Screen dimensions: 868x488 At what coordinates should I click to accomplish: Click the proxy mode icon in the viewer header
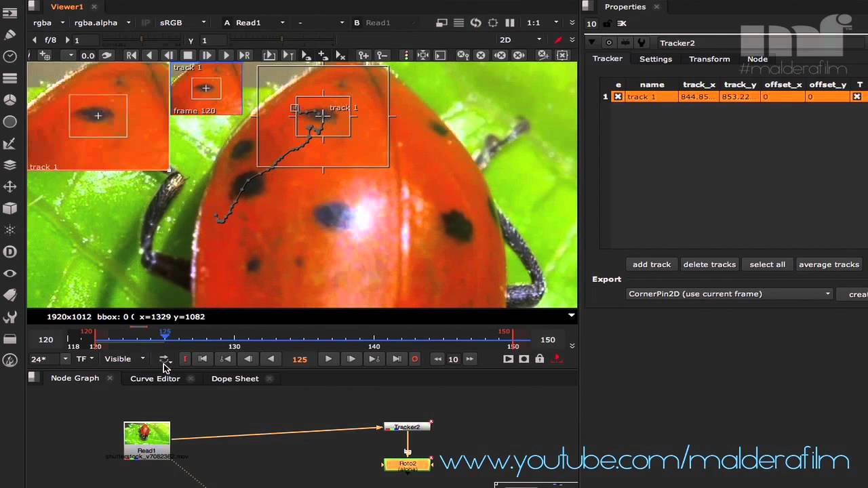441,22
